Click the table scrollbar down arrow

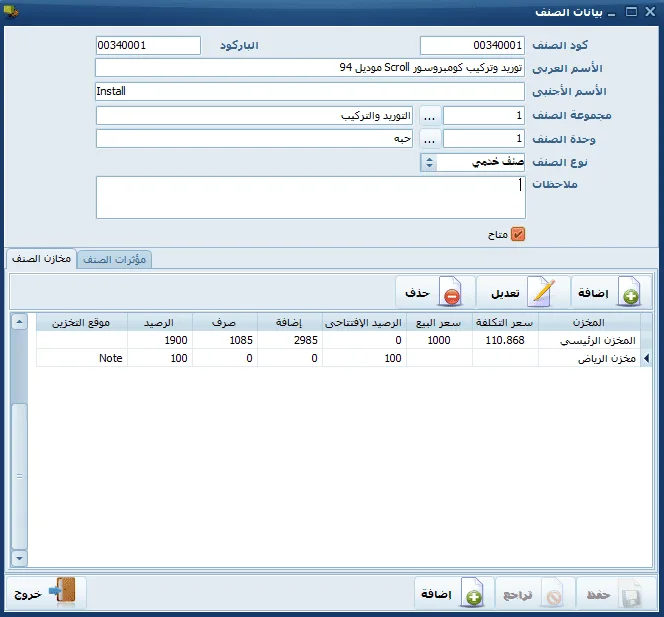pos(19,558)
